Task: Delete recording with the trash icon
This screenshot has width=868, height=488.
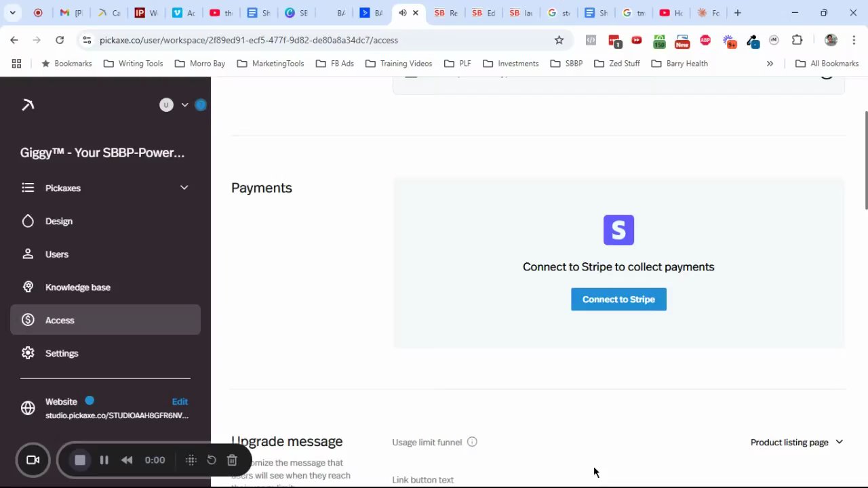Action: point(232,460)
